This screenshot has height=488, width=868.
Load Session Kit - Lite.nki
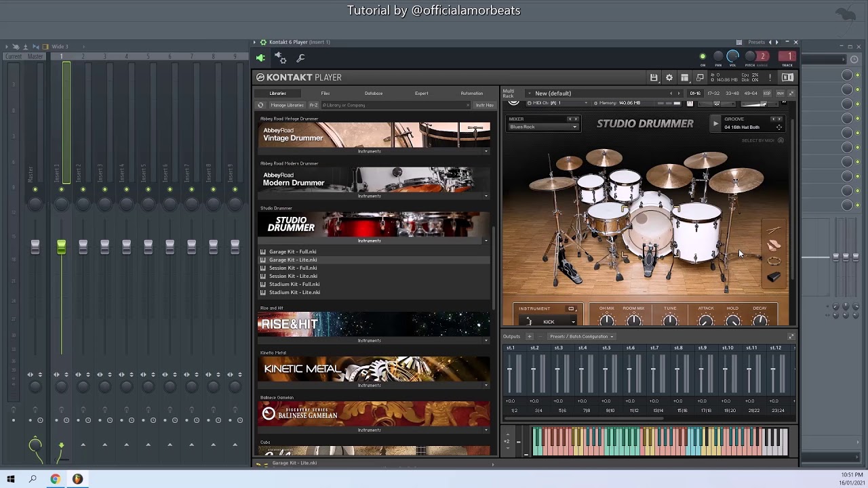click(x=293, y=276)
